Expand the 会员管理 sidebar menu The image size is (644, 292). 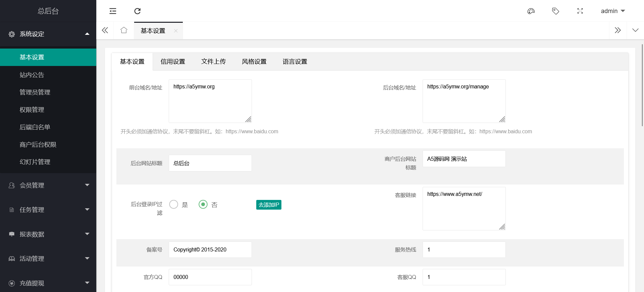point(48,185)
